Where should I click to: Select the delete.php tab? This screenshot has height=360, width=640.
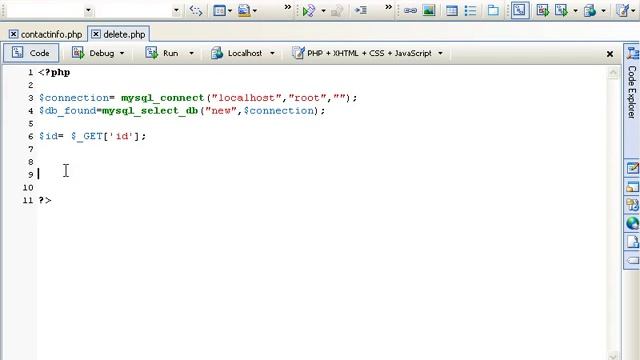[124, 35]
